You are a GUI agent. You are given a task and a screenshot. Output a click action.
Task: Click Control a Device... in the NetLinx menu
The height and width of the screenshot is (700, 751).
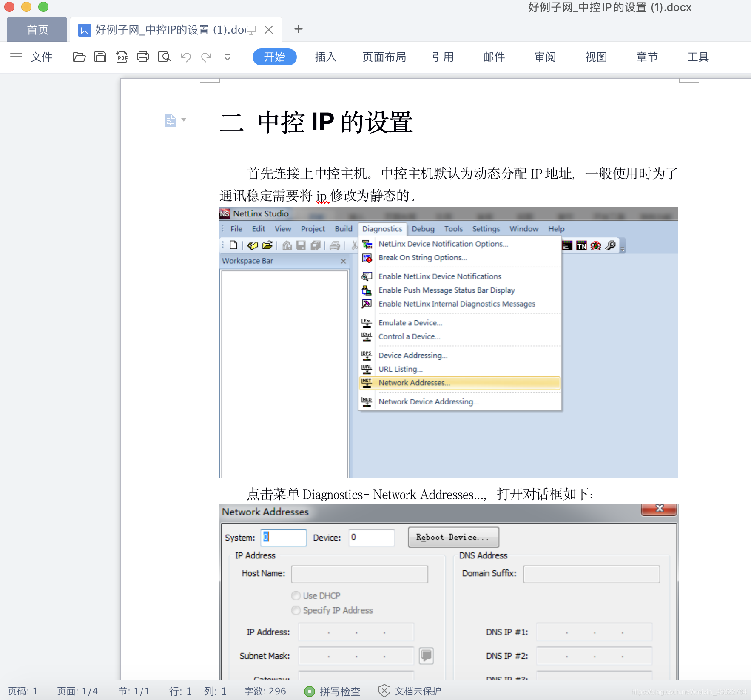[409, 336]
